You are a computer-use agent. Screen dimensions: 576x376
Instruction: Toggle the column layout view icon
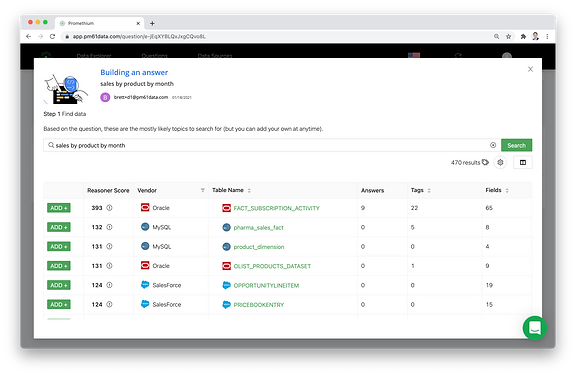523,162
